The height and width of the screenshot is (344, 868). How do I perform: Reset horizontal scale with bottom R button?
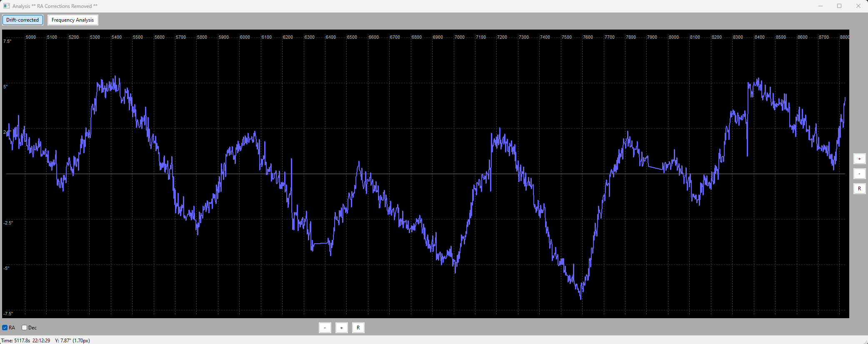(358, 328)
